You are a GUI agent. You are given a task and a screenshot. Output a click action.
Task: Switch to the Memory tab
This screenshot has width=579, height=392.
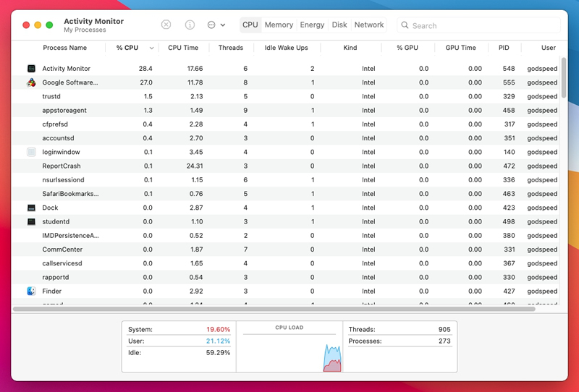[279, 25]
